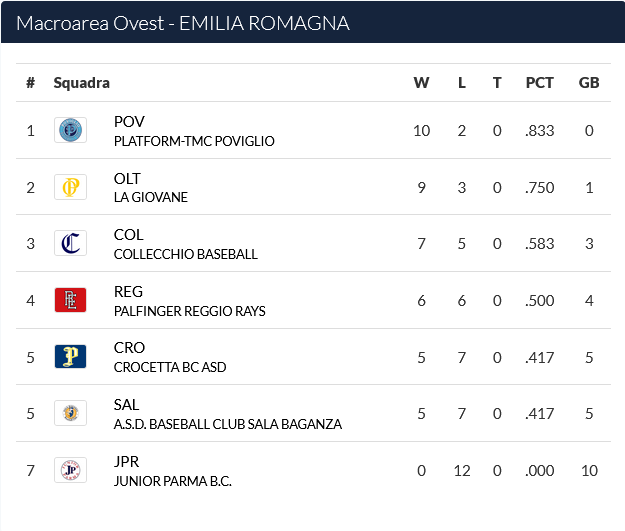The image size is (625, 531).
Task: Click the Sala Baganza club logo
Action: pyautogui.click(x=71, y=413)
